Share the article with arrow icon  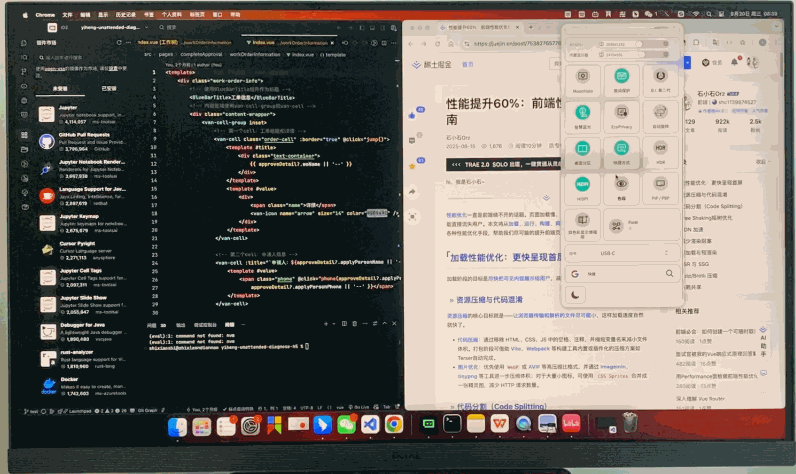(412, 192)
